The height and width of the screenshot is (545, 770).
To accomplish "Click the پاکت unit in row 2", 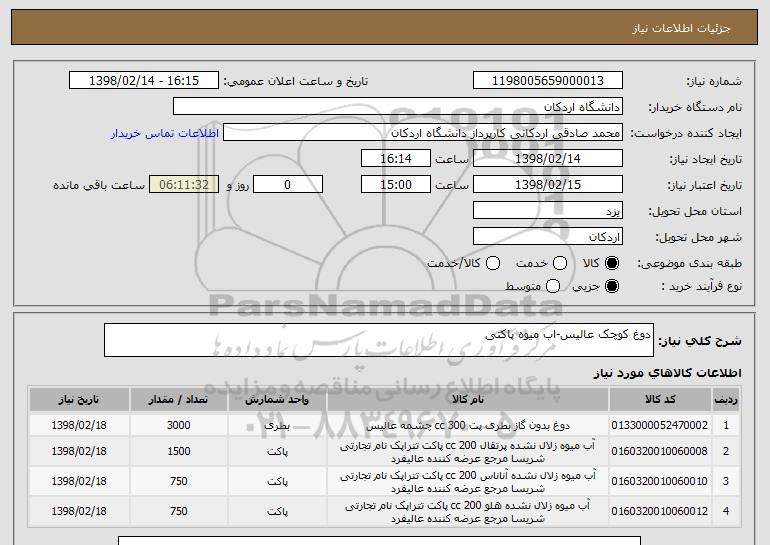I will pos(277,452).
